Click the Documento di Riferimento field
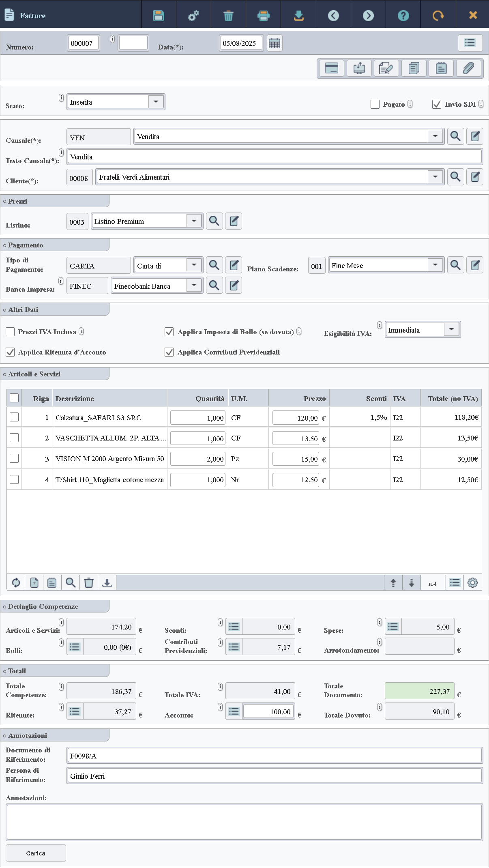 275,756
